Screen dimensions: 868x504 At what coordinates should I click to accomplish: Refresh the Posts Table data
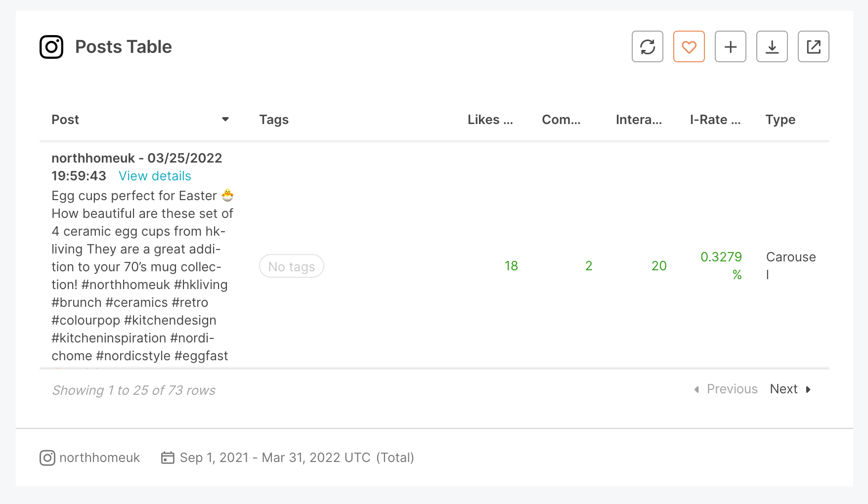click(x=648, y=46)
